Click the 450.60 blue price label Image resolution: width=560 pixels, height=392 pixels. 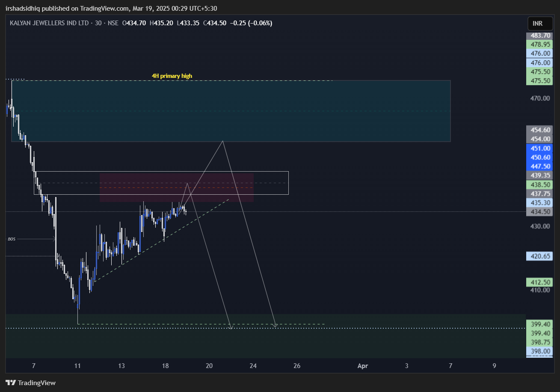pos(540,157)
